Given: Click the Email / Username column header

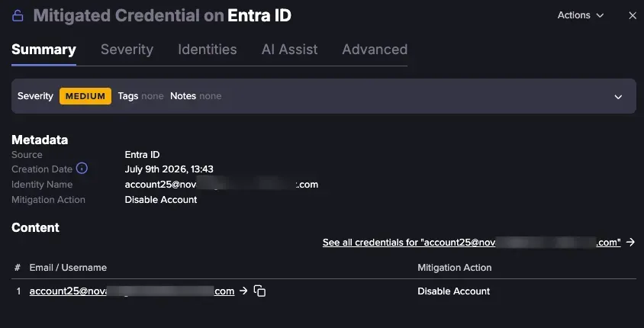Looking at the screenshot, I should coord(68,268).
